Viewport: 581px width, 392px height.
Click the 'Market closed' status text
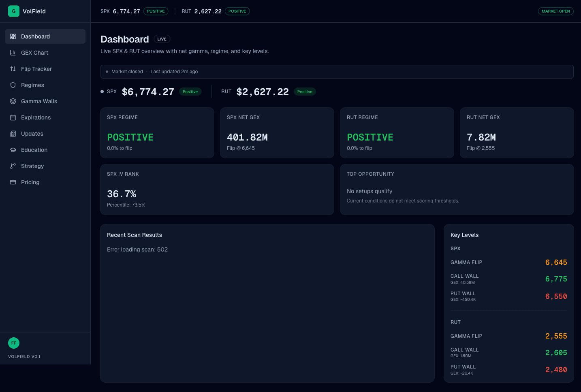127,72
